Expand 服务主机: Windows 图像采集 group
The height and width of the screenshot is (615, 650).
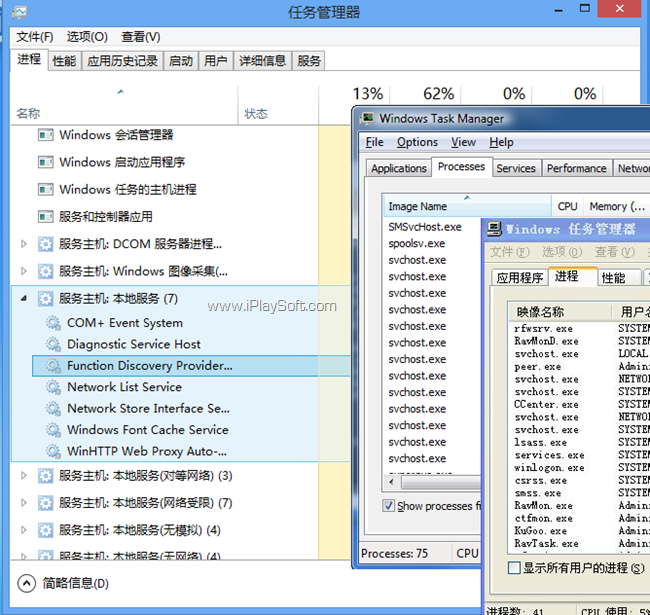tap(24, 271)
